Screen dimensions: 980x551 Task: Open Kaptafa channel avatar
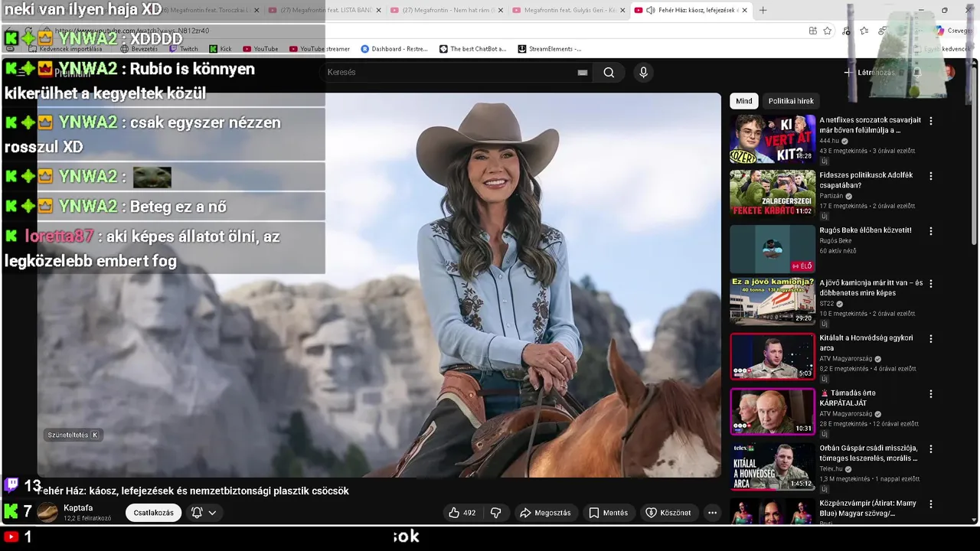(x=47, y=513)
